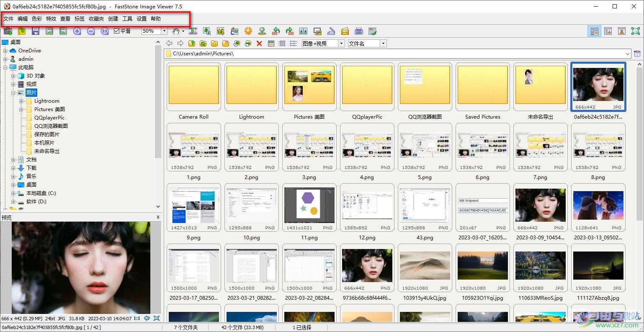Click the 1:1 button in preview status bar

tap(137, 319)
